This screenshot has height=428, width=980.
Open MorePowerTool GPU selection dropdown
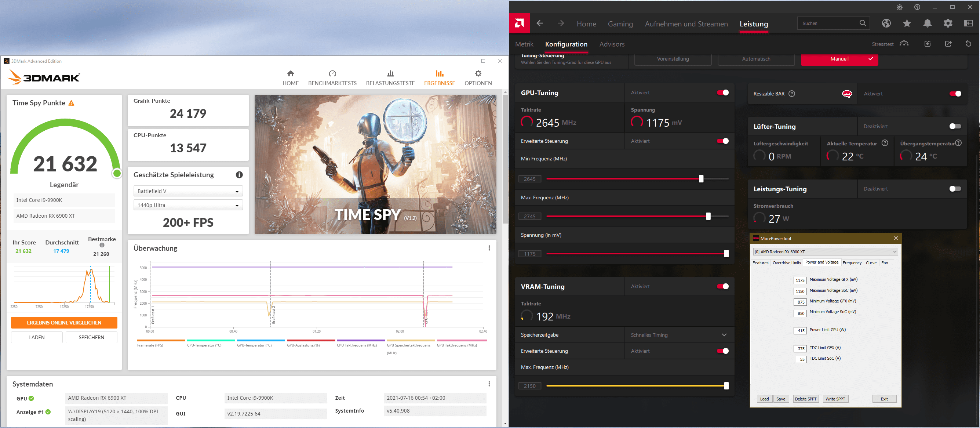(x=826, y=252)
